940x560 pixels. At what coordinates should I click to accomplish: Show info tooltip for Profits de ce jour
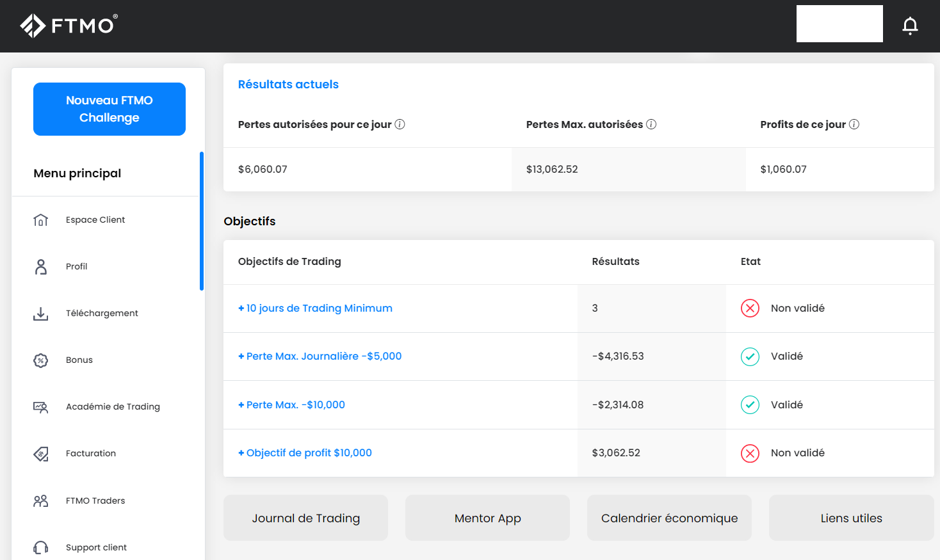pos(854,124)
